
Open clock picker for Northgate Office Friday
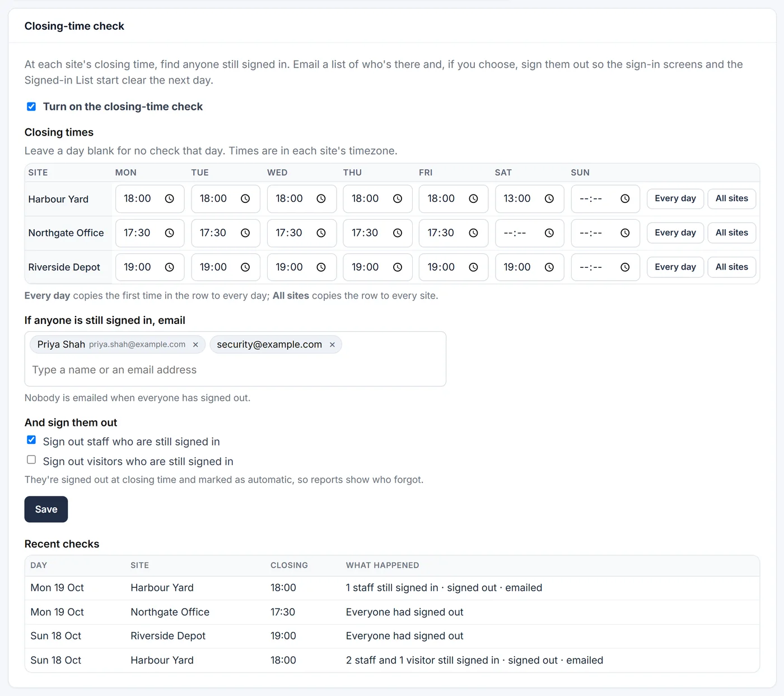tap(473, 233)
